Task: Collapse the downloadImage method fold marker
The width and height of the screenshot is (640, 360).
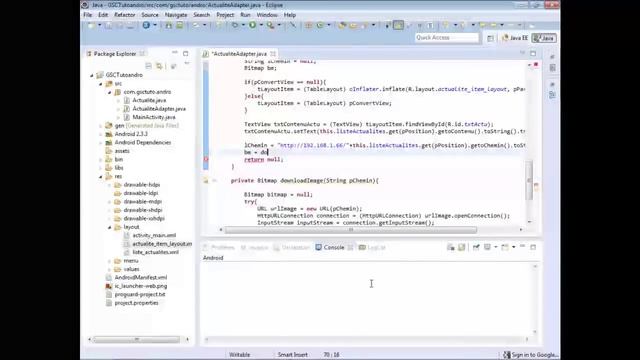Action: point(214,180)
